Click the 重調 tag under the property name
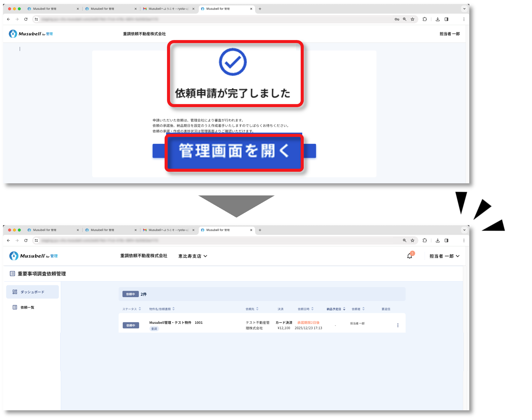Screen dimensions: 532x420 click(x=154, y=329)
